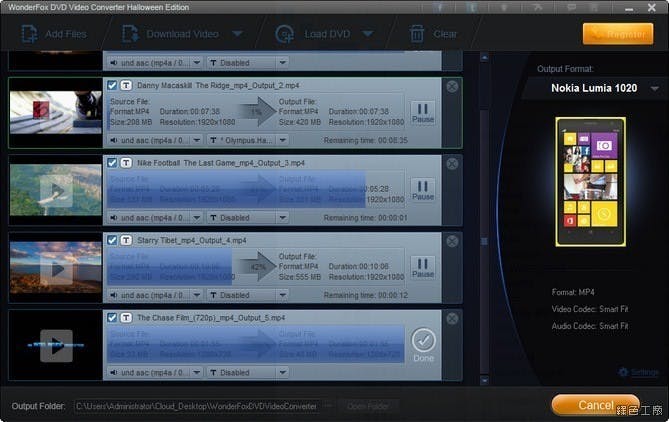This screenshot has height=422, width=669.
Task: Expand the Load DVD dropdown arrow
Action: click(x=368, y=34)
